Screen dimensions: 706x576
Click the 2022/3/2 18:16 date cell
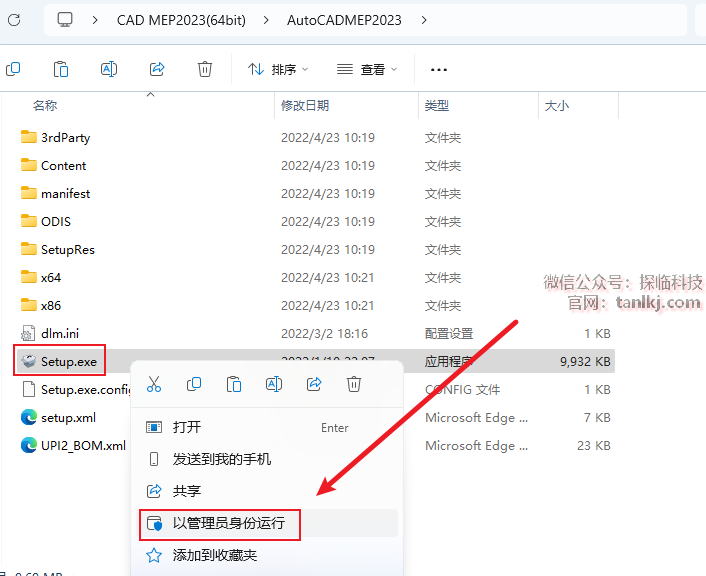pos(324,333)
